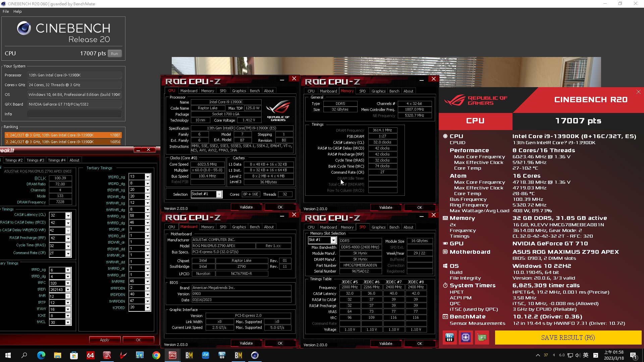Open first BenchMate BM taskbar icon

189,355
